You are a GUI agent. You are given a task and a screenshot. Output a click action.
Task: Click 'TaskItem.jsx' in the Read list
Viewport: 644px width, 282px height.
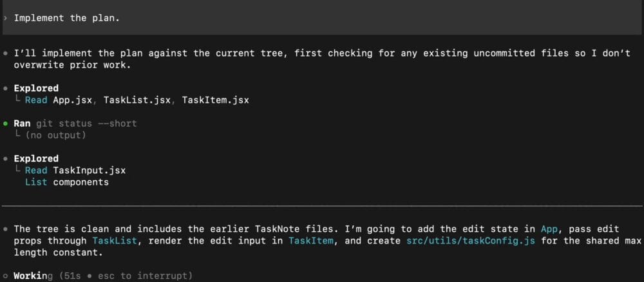(x=215, y=100)
